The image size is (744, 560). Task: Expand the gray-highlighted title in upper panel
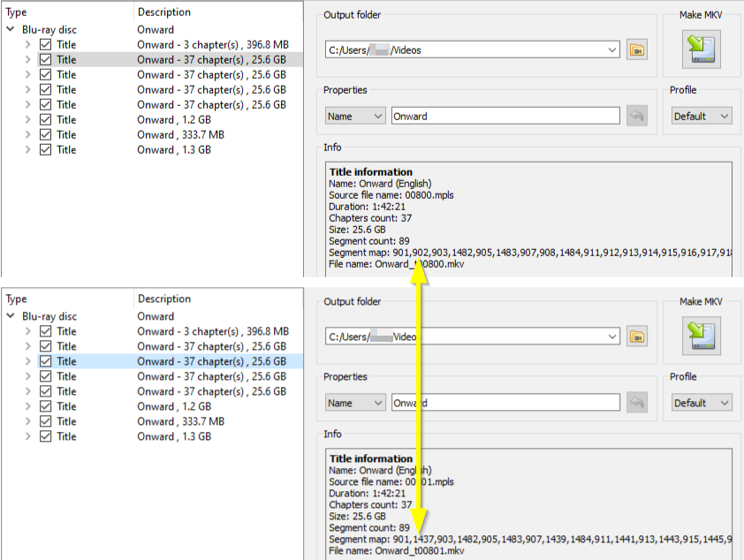(x=28, y=60)
